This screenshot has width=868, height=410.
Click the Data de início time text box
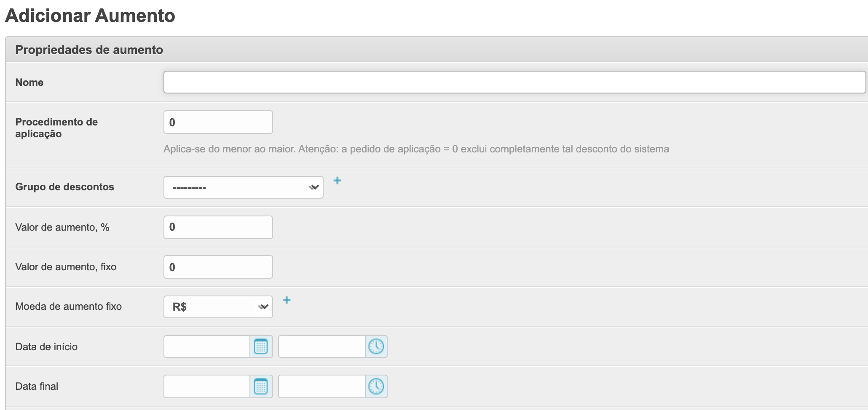321,346
